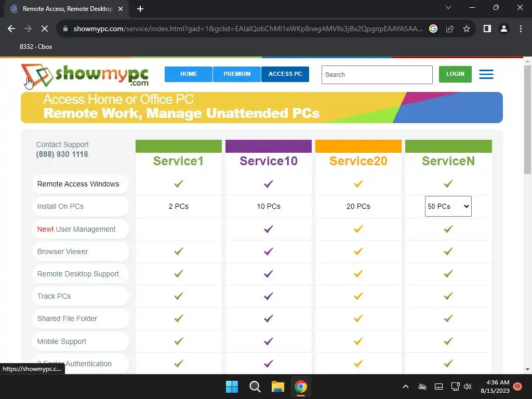
Task: Select Remote Access Windows feature row
Action: coord(81,184)
